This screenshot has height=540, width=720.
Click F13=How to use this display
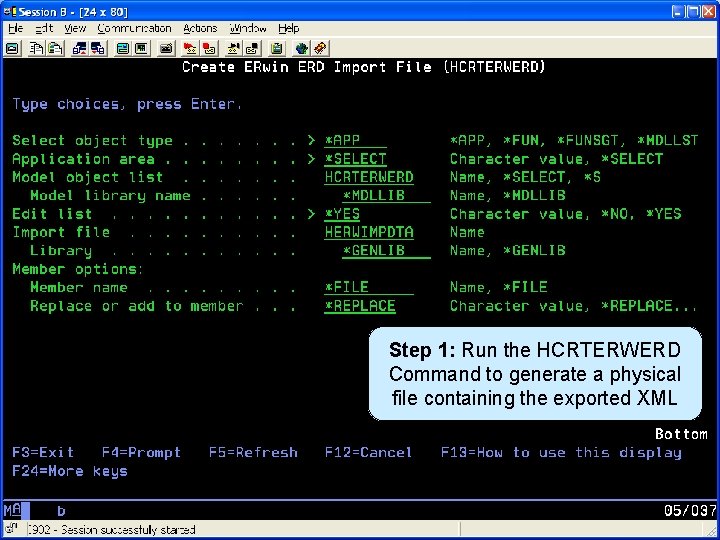click(x=561, y=453)
